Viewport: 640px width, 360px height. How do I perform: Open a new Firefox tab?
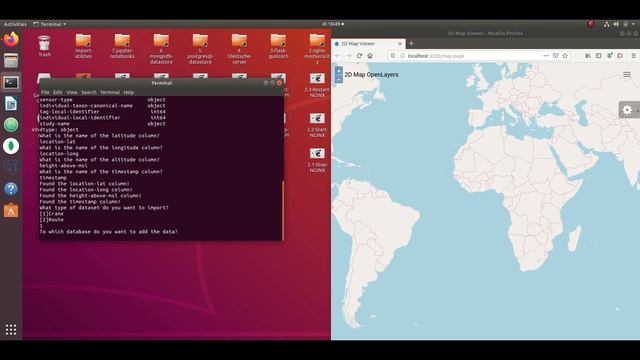point(411,43)
